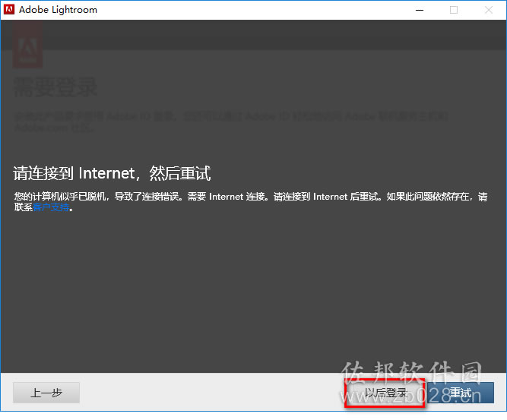Image resolution: width=507 pixels, height=420 pixels.
Task: Click the faded Adobe logo badge
Action: point(27,46)
